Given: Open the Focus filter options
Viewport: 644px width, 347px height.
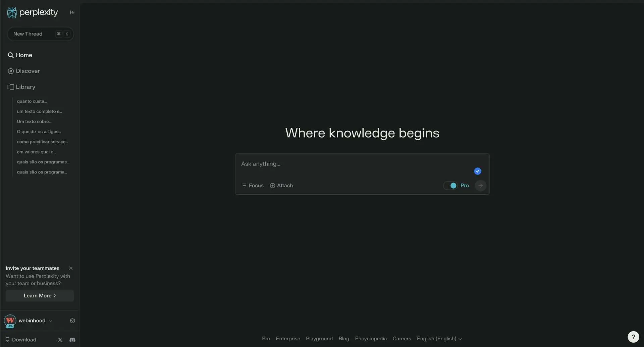Looking at the screenshot, I should point(253,186).
